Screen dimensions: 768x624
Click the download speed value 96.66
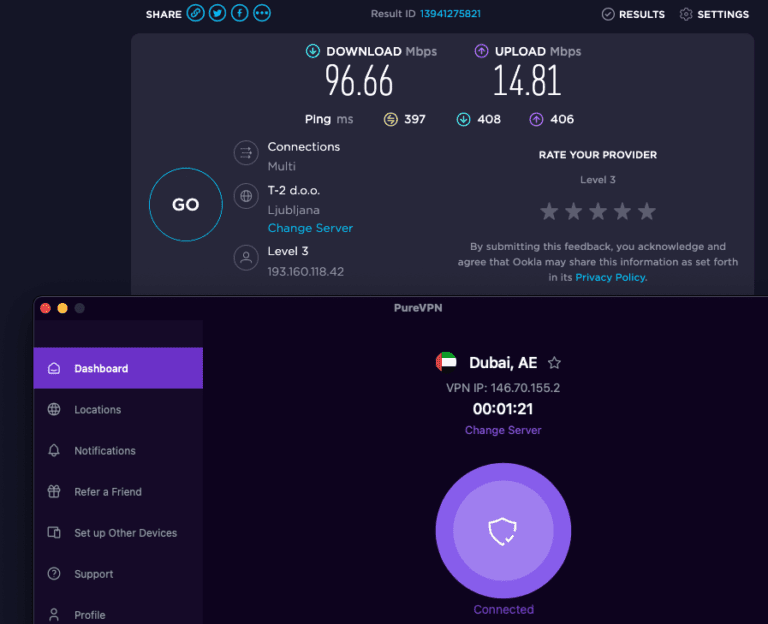click(359, 81)
